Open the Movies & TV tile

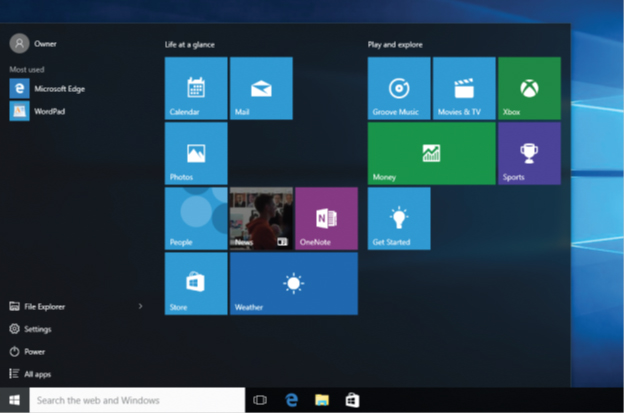pos(464,88)
